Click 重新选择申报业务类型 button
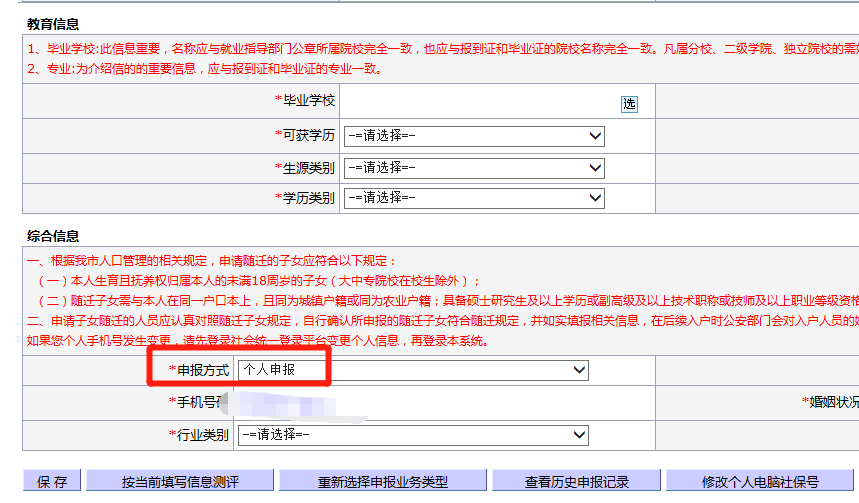Image resolution: width=859 pixels, height=503 pixels. tap(382, 481)
